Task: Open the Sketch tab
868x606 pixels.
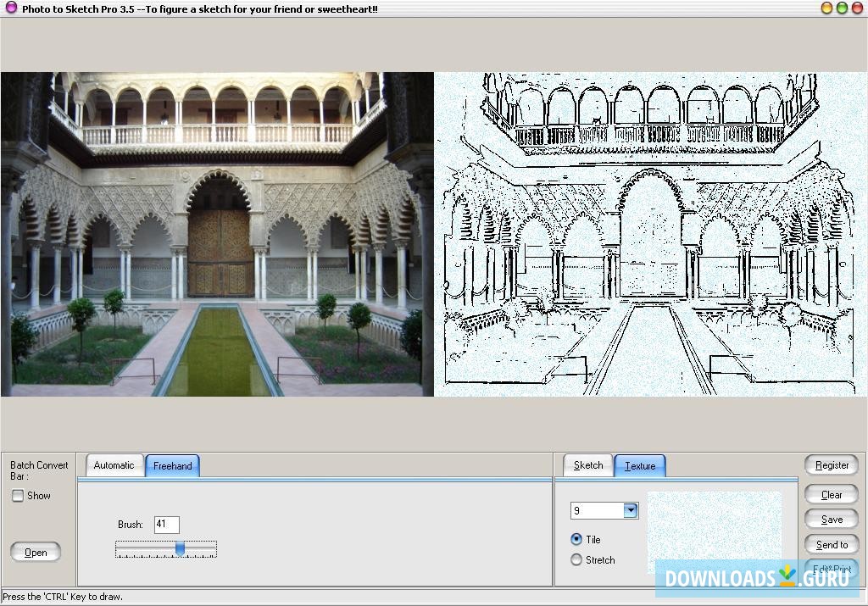Action: (x=588, y=465)
